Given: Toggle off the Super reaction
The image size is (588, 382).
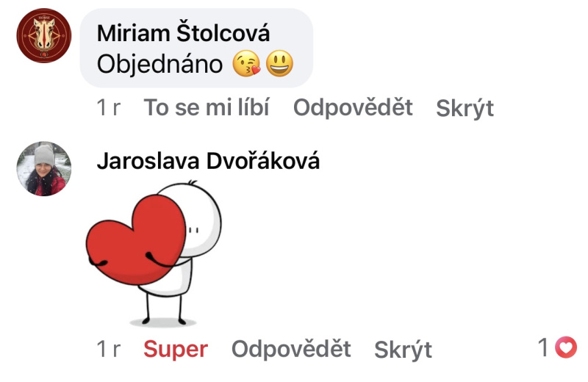Looking at the screenshot, I should coord(176,350).
